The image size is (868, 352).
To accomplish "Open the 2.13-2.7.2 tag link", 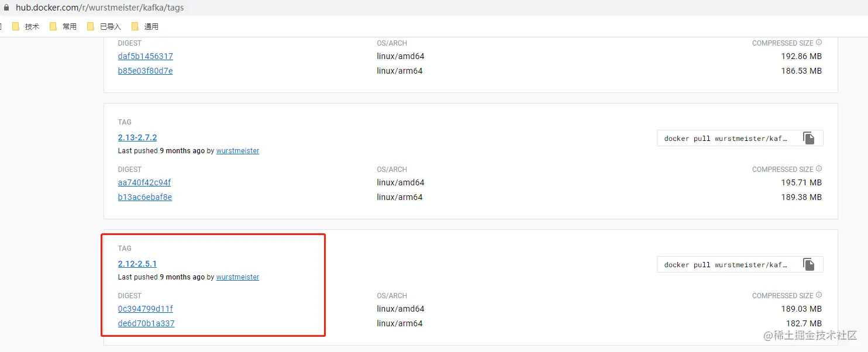I will 137,137.
